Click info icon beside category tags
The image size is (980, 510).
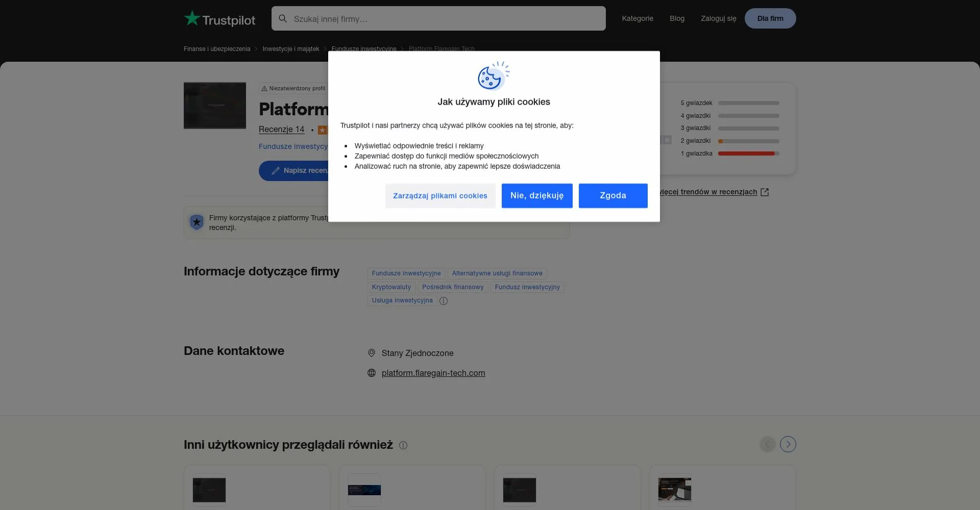pyautogui.click(x=444, y=301)
